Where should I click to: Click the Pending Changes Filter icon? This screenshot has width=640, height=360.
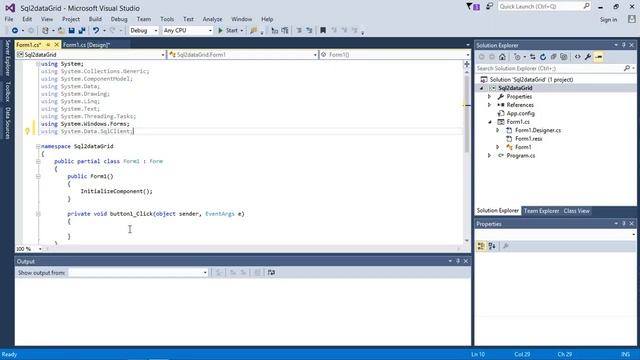tap(518, 57)
